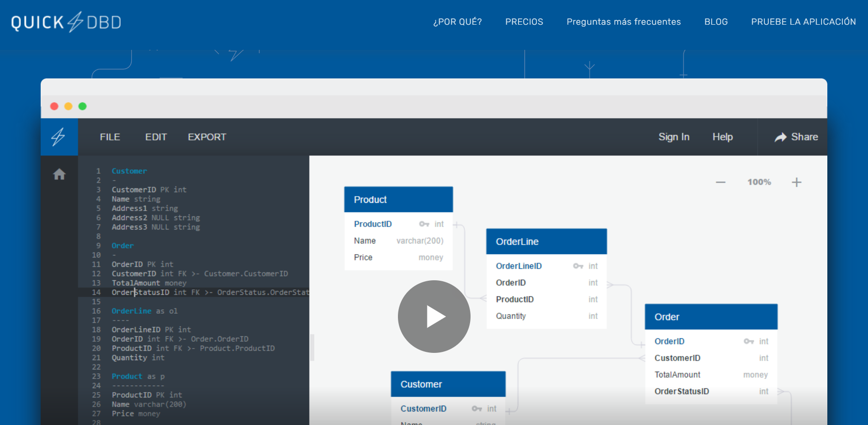
Task: Click the green maximize dot of mock window
Action: click(x=82, y=106)
